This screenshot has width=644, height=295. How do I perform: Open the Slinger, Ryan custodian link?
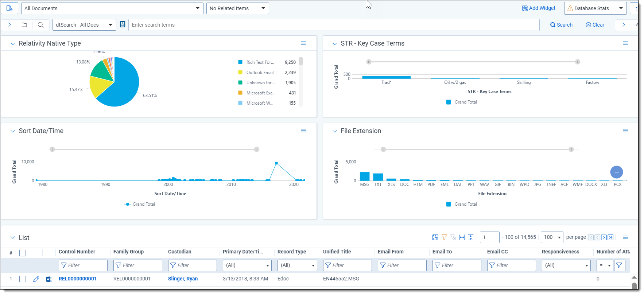point(183,279)
